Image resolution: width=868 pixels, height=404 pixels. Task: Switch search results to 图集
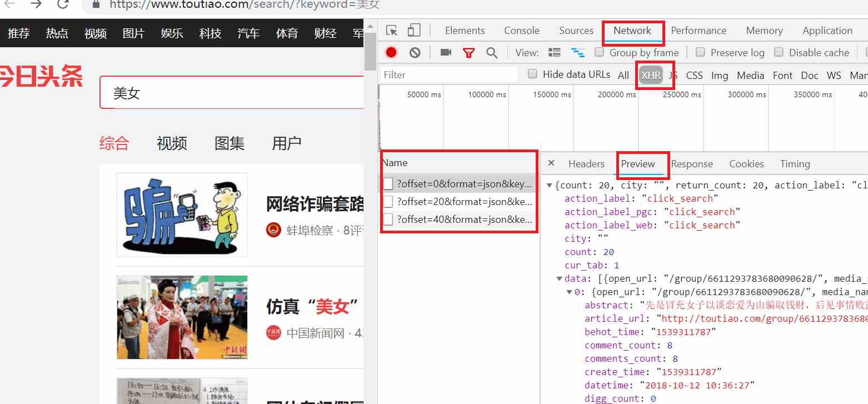(x=230, y=143)
